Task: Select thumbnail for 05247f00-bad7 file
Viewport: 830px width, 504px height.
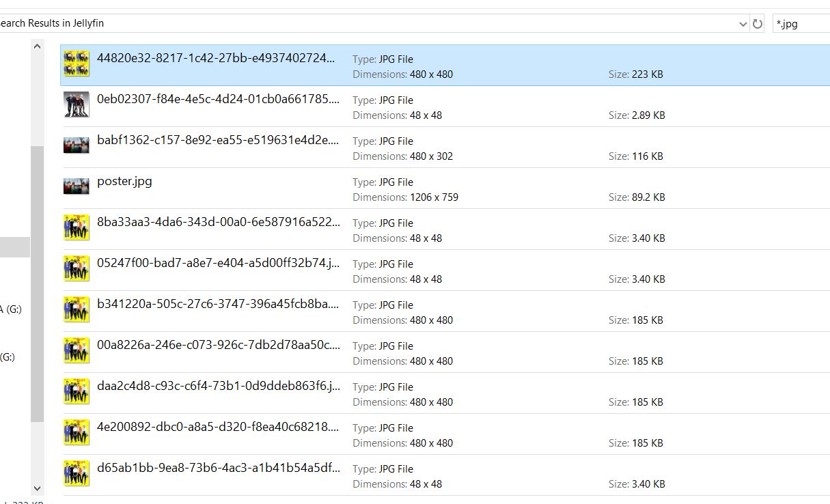Action: [77, 268]
